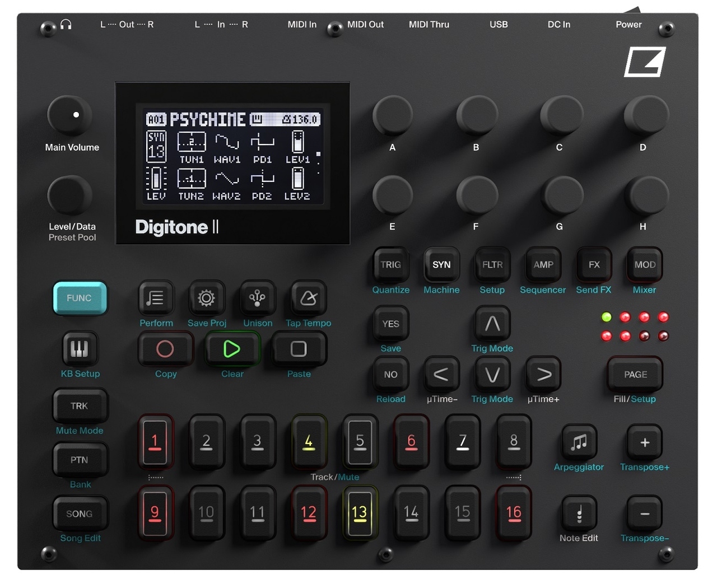Click the Arpeggiator music-note button
The width and height of the screenshot is (717, 588).
tap(579, 442)
